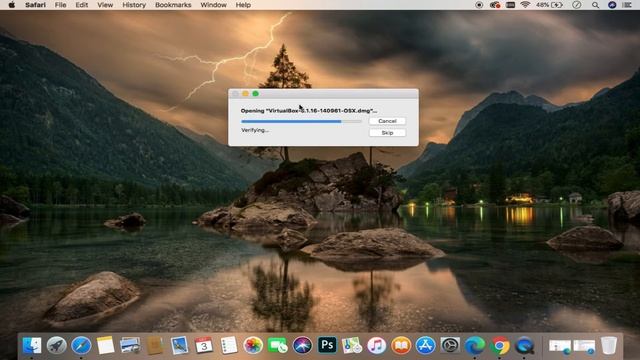Open the brown notebook app in the Dock
The height and width of the screenshot is (360, 640).
pos(155,346)
